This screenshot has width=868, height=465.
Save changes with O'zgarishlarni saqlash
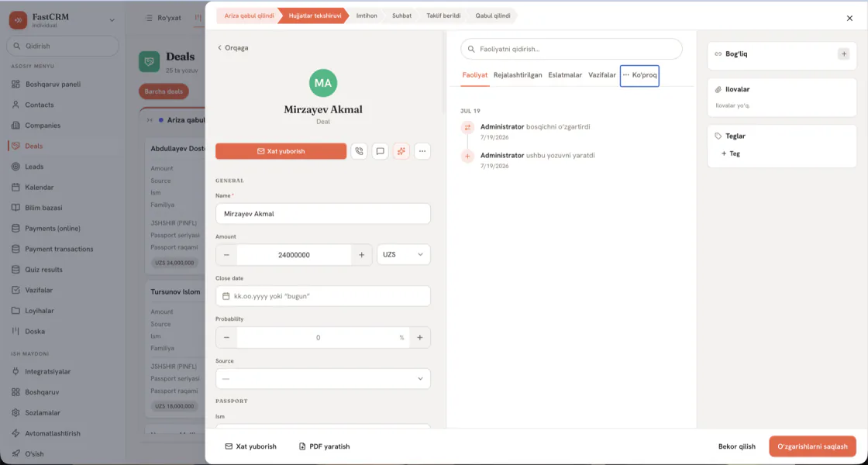coord(813,446)
